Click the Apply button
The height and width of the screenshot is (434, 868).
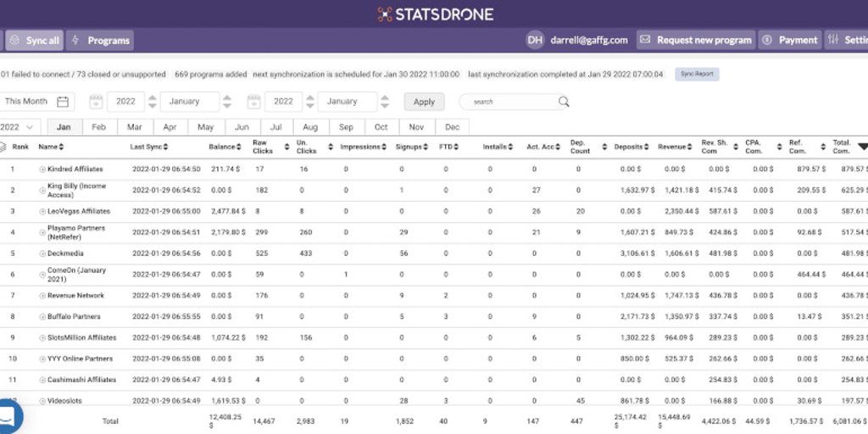click(x=424, y=102)
